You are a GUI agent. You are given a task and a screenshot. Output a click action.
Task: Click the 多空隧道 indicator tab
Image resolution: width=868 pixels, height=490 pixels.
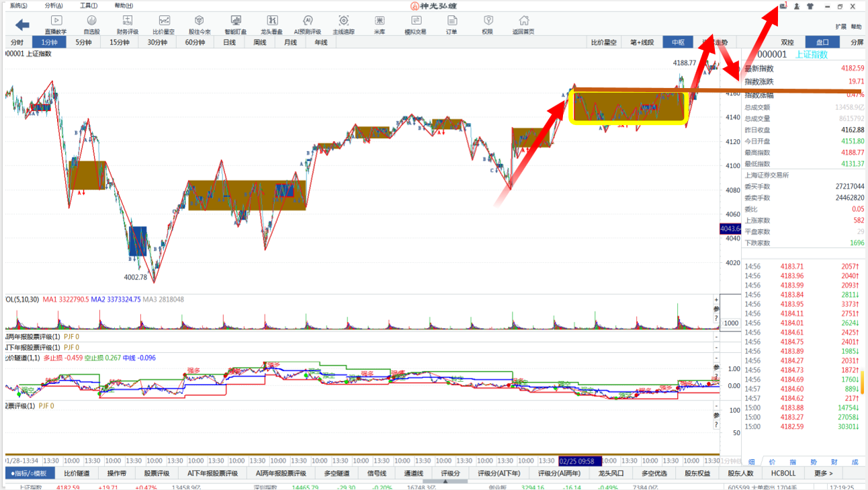(337, 473)
